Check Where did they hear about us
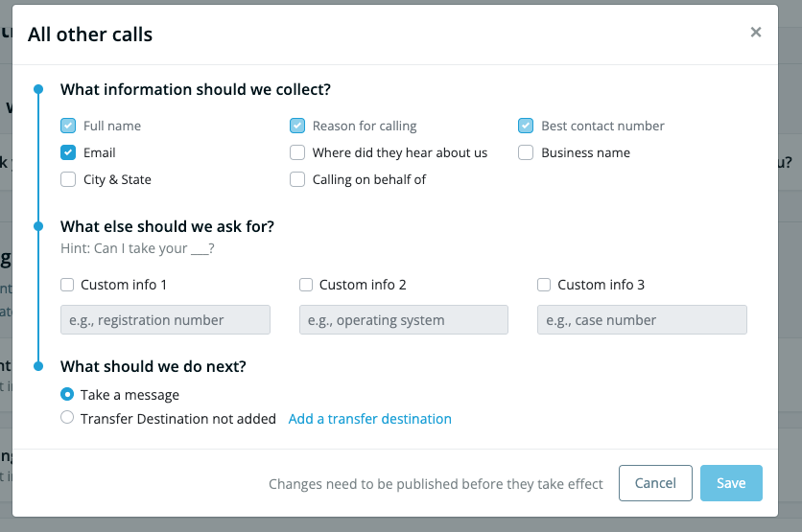This screenshot has height=532, width=802. pyautogui.click(x=297, y=152)
